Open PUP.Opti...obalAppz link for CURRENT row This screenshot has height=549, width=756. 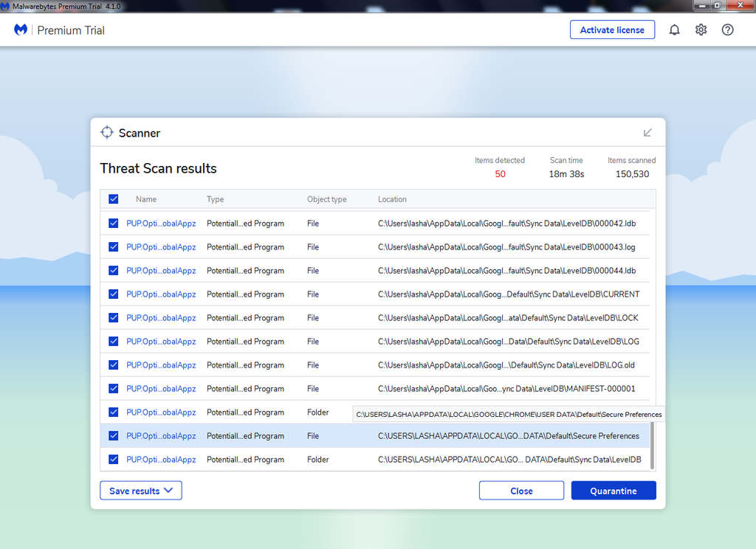[x=161, y=294]
